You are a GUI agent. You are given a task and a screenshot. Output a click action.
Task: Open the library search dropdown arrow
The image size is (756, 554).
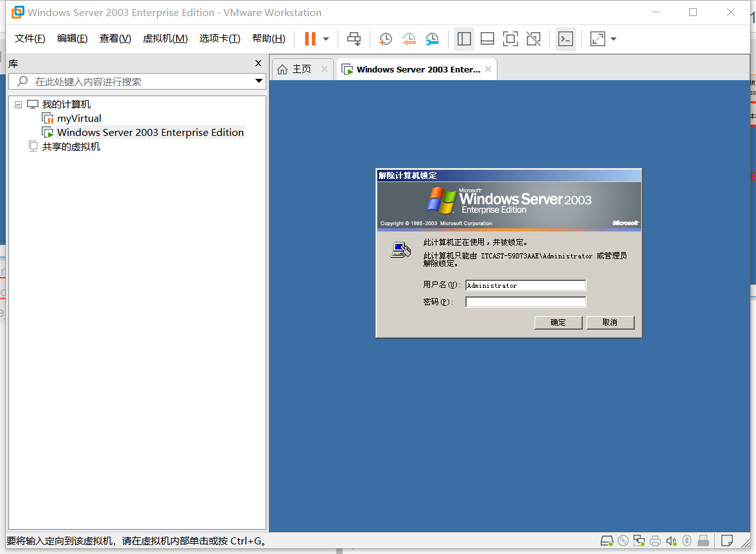[x=259, y=81]
